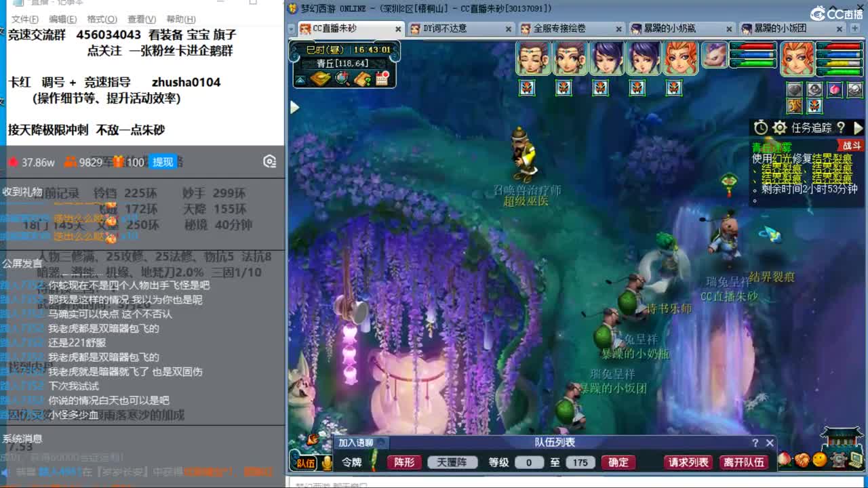Open stream panel settings hexagon icon
868x488 pixels.
tap(270, 161)
